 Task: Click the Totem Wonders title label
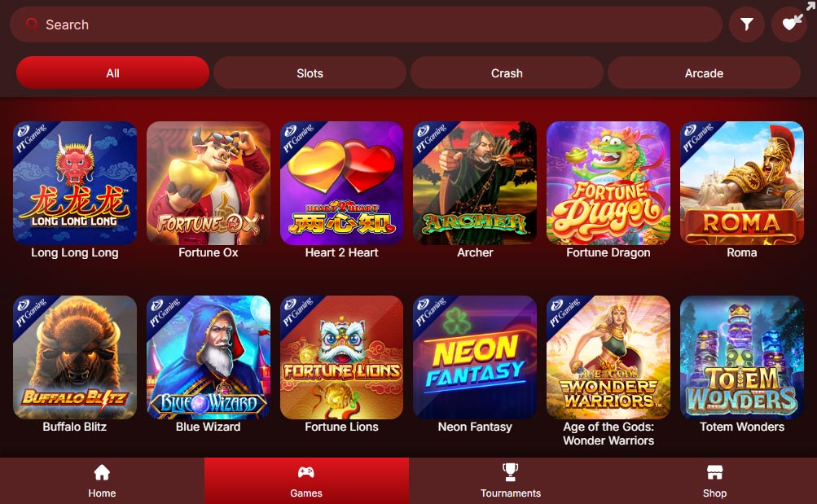pos(742,427)
